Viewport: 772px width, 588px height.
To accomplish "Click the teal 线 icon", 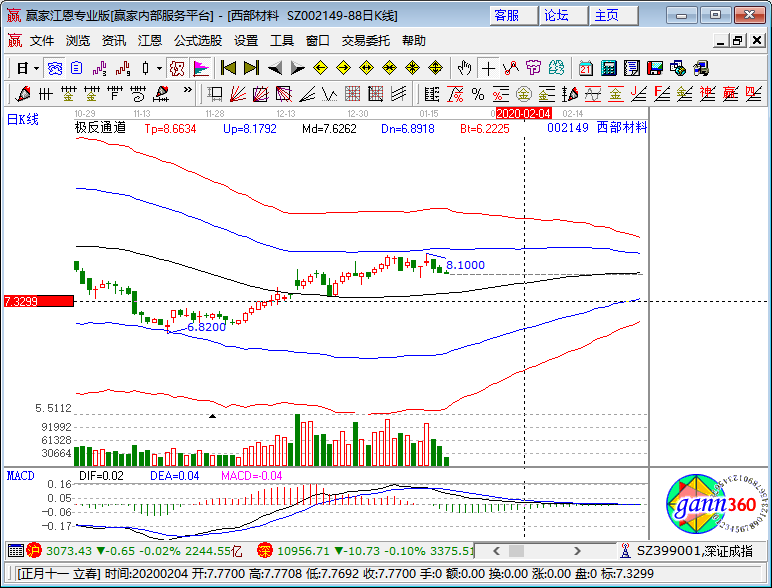I will [556, 68].
